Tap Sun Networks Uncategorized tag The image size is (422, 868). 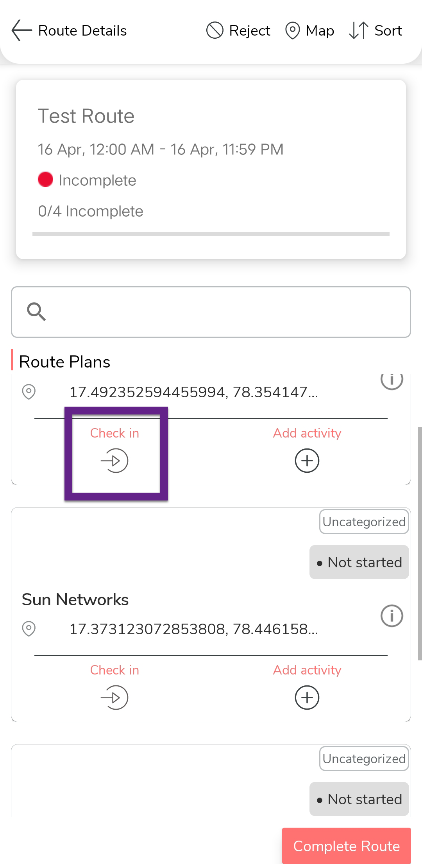pos(364,522)
